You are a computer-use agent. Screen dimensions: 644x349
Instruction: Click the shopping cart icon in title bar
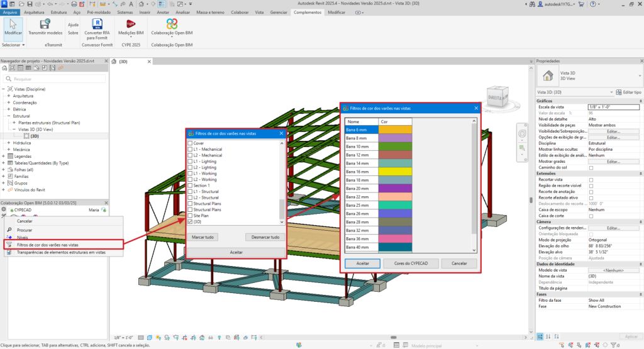[581, 4]
